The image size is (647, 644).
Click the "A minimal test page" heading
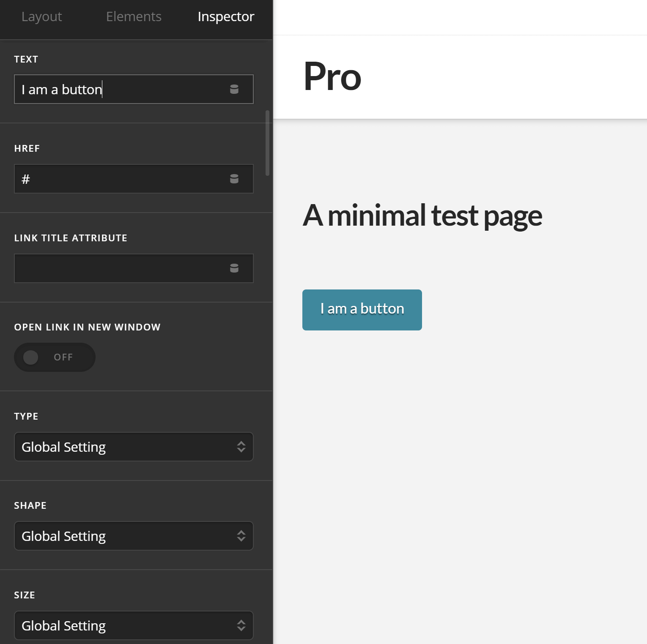[x=423, y=215]
